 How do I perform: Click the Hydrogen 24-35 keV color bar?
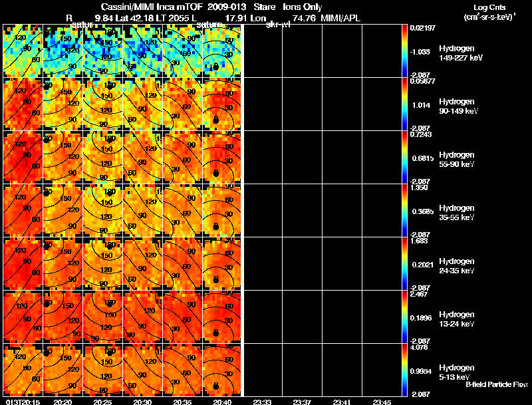[x=404, y=264]
